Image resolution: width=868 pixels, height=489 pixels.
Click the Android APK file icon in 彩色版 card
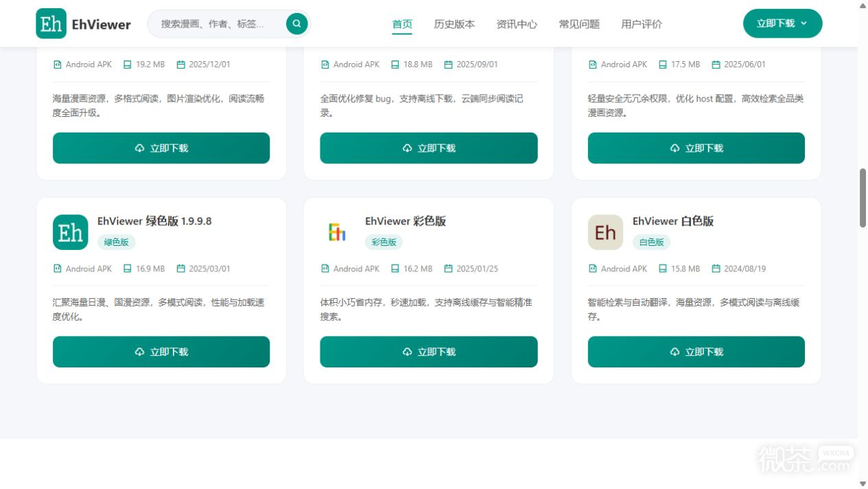[x=325, y=269]
